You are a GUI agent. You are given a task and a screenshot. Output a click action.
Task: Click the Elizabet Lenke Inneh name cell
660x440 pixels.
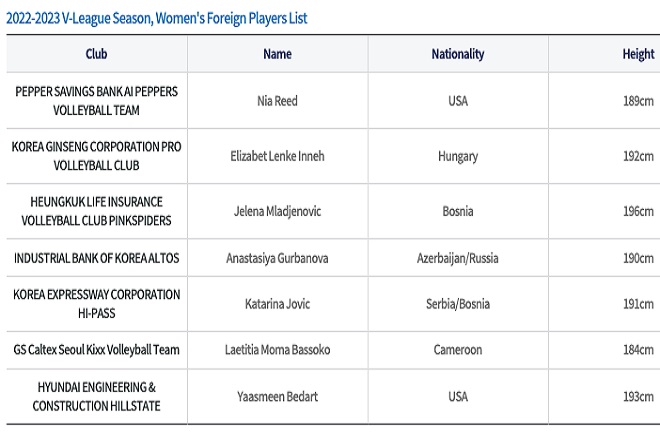click(277, 156)
